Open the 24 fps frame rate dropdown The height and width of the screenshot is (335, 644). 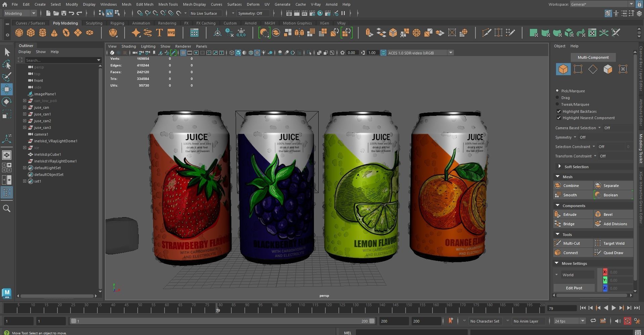(570, 321)
